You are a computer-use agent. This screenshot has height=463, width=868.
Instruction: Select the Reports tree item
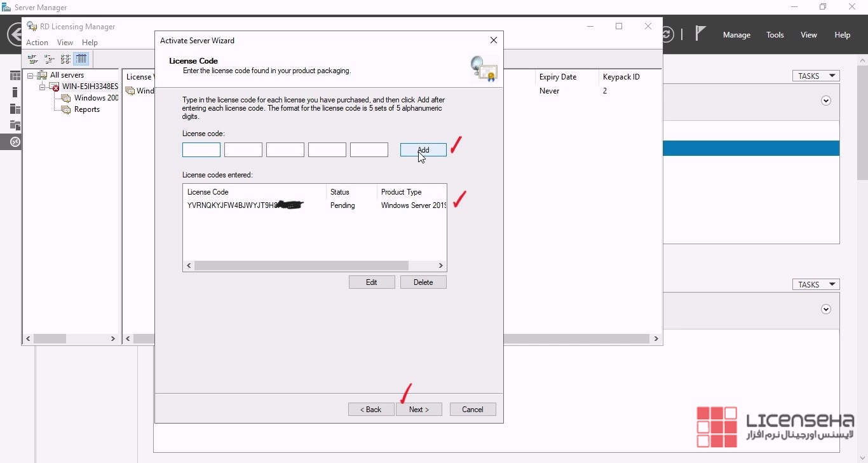coord(86,109)
